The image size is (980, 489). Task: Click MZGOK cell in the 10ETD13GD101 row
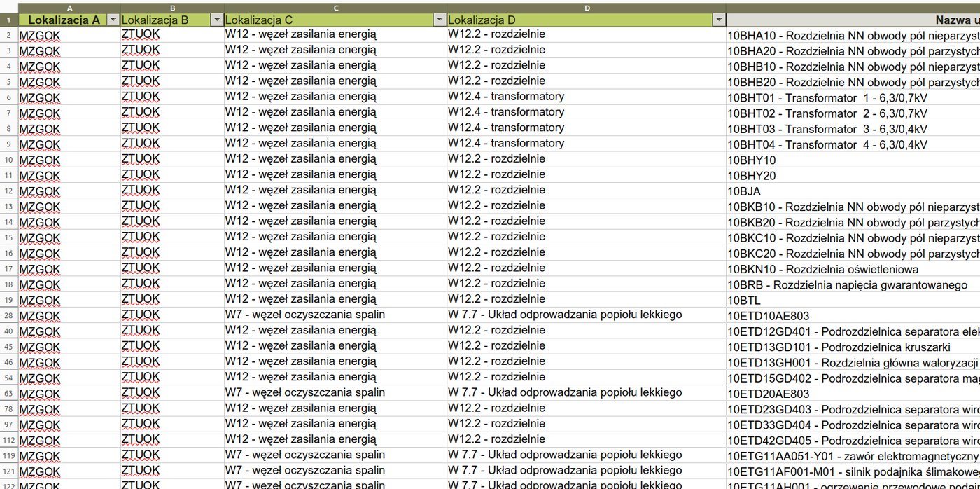click(x=69, y=346)
